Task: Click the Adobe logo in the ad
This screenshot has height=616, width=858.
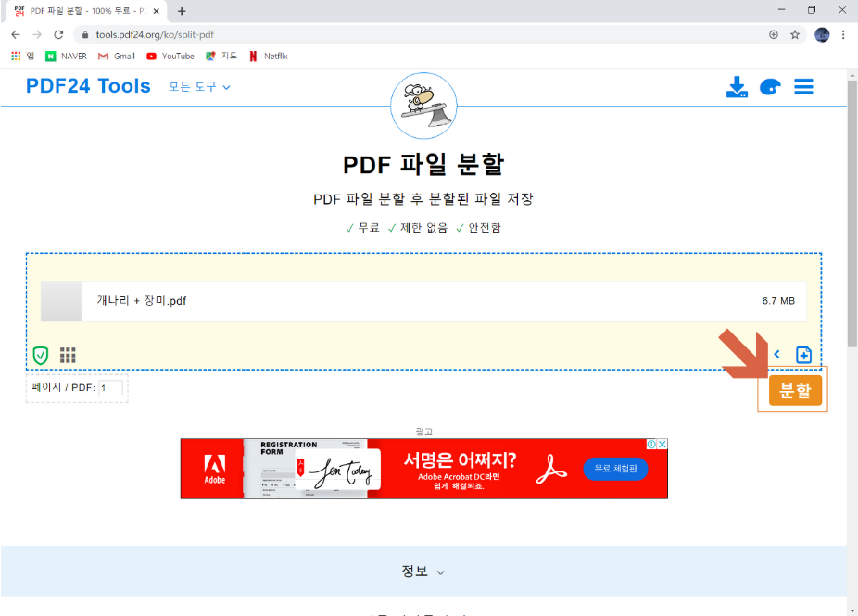Action: pos(215,469)
